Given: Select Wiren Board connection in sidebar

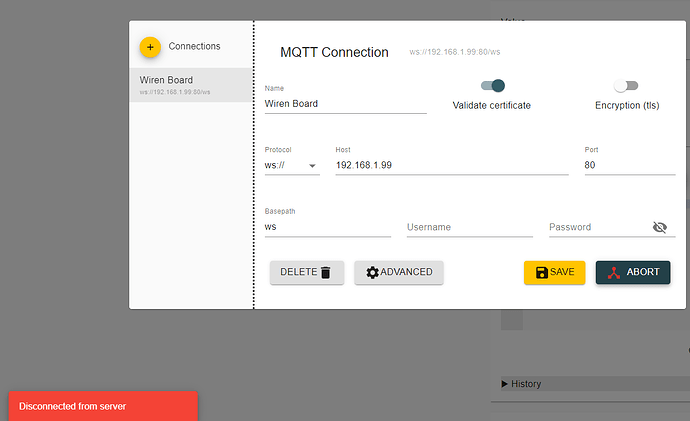Looking at the screenshot, I should [x=190, y=85].
